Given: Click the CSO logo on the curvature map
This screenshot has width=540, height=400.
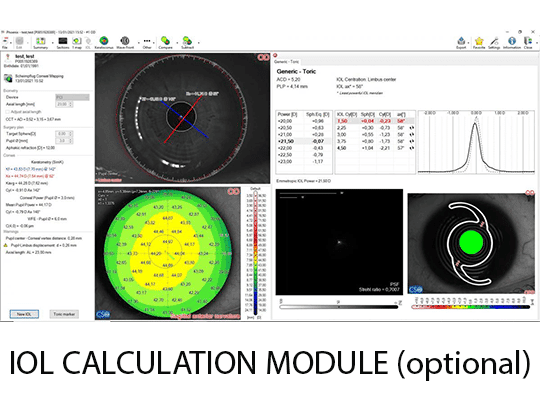Looking at the screenshot, I should [103, 314].
